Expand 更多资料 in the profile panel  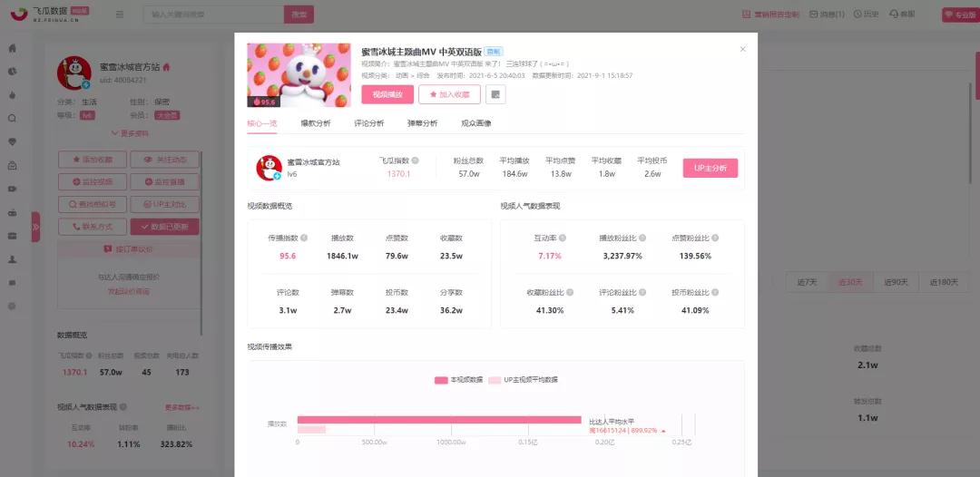(x=130, y=133)
